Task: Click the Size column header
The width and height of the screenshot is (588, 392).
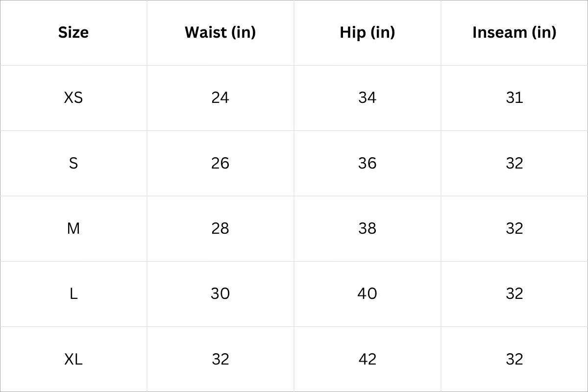Action: (x=73, y=32)
